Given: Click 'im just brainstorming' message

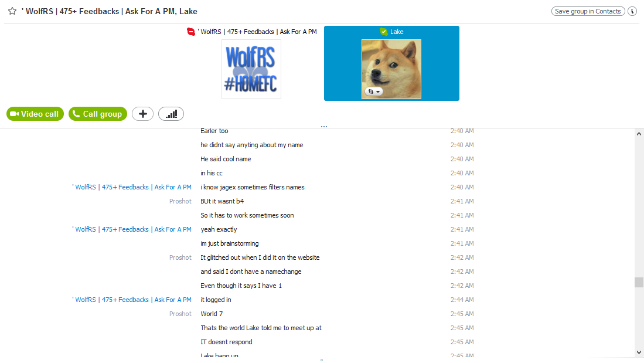Looking at the screenshot, I should click(x=230, y=243).
